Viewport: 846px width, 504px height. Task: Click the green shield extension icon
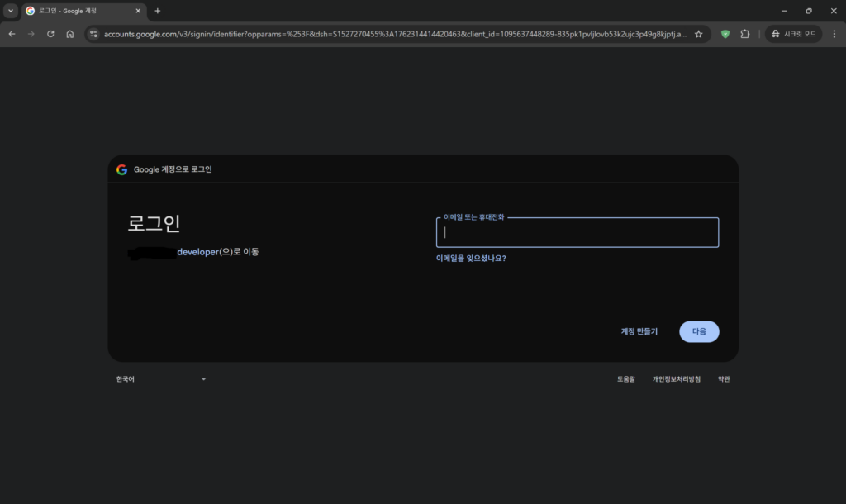pos(725,34)
